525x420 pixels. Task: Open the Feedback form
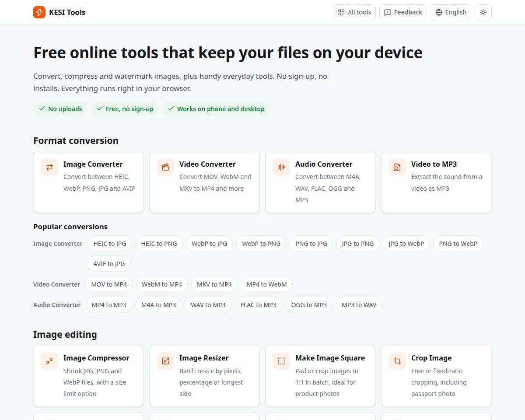pos(403,12)
